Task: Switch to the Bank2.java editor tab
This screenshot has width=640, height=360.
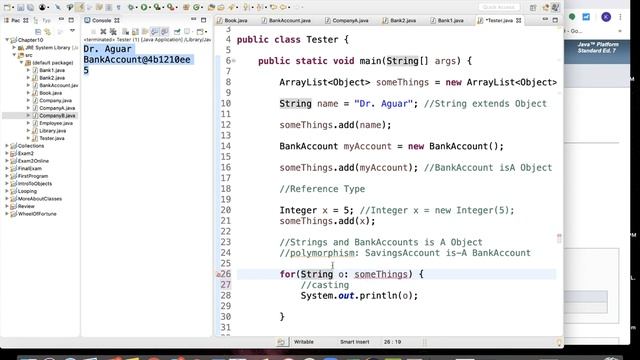Action: coord(399,20)
